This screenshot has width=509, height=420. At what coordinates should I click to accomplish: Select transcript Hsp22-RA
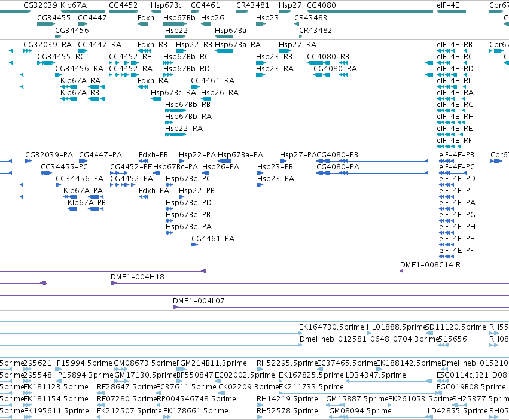pos(184,129)
